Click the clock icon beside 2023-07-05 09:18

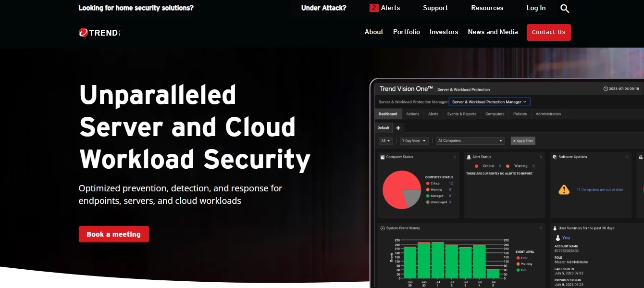[606, 88]
